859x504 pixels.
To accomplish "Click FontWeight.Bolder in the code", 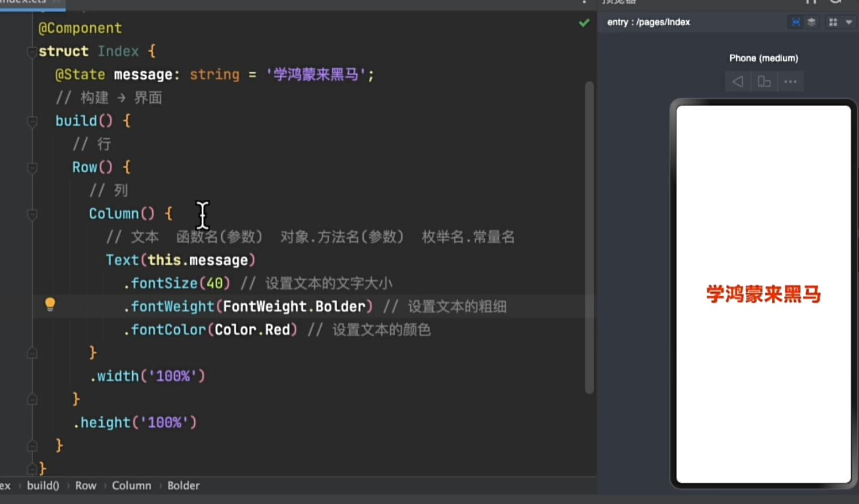I will (294, 307).
